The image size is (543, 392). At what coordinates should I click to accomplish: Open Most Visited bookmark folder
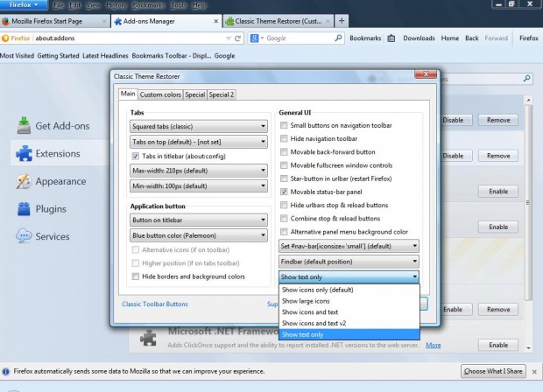[18, 56]
